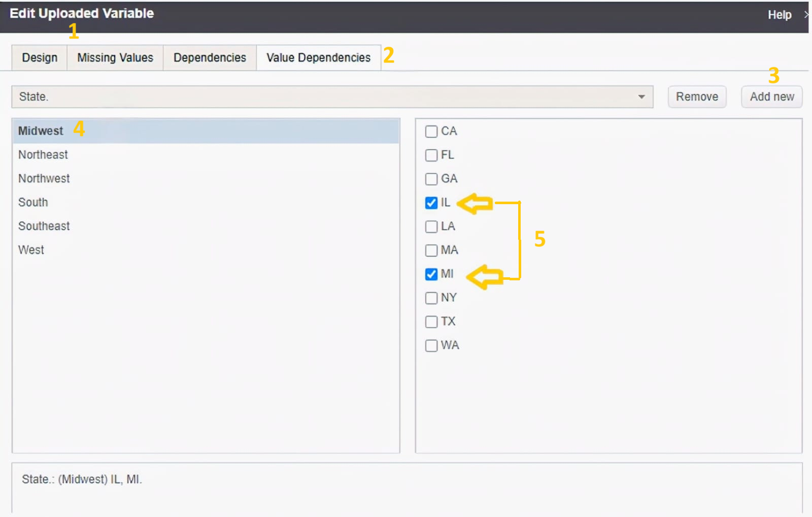Tick the GA checkbox
This screenshot has height=517, width=812.
point(431,179)
